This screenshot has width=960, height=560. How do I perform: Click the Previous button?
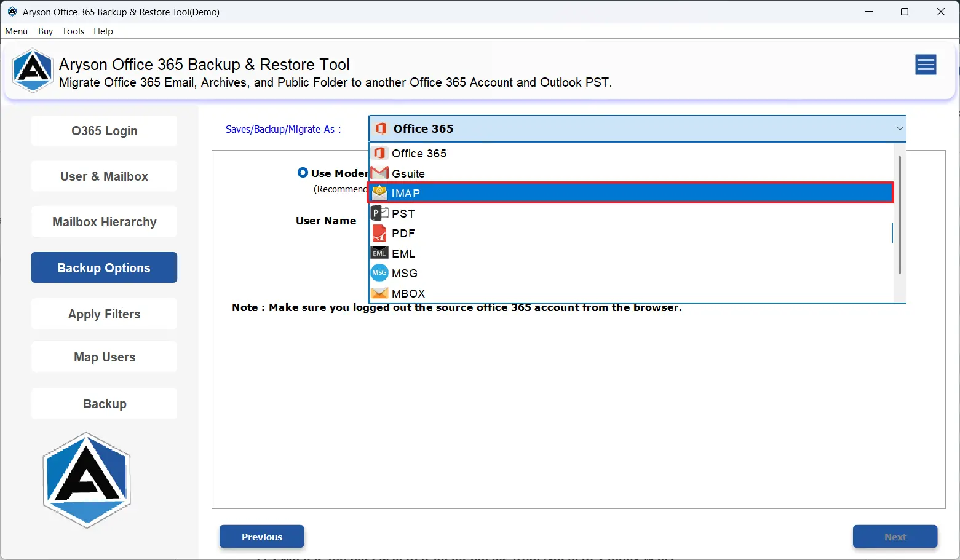[x=262, y=537]
